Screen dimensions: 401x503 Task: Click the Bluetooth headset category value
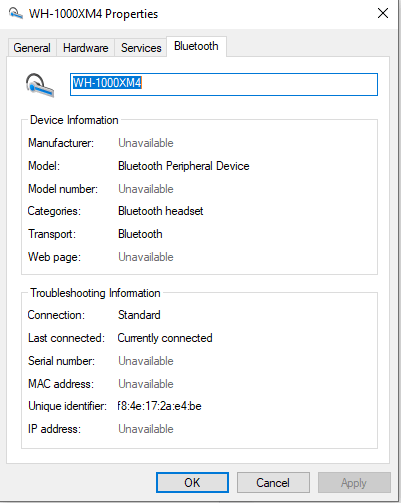pyautogui.click(x=161, y=211)
